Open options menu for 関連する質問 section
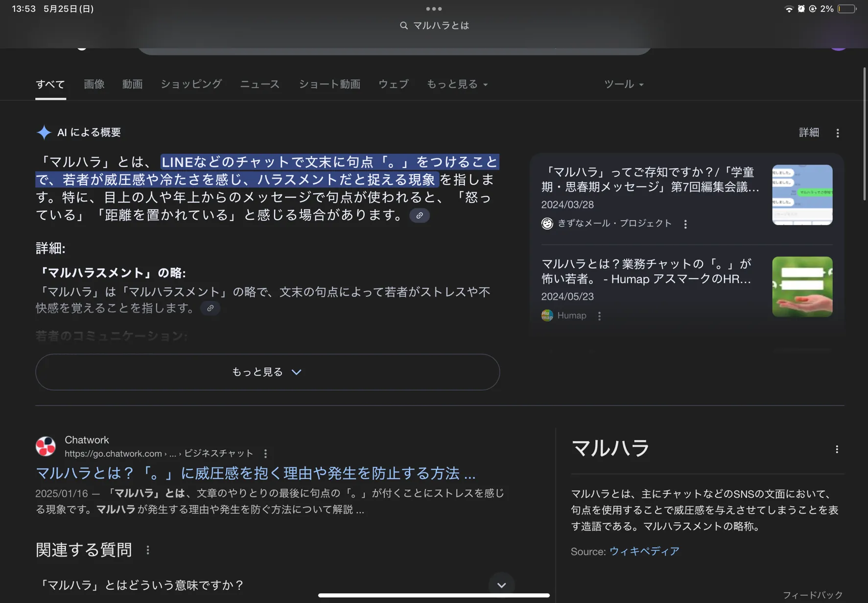 click(x=148, y=550)
